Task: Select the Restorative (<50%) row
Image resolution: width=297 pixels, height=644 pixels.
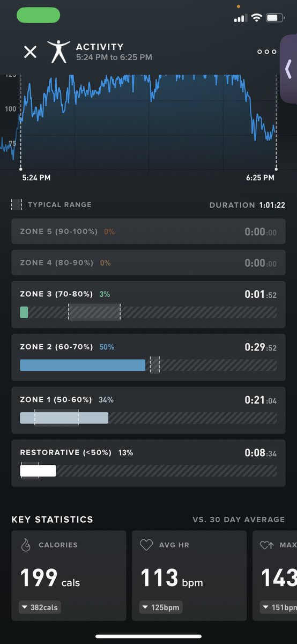Action: 148,463
